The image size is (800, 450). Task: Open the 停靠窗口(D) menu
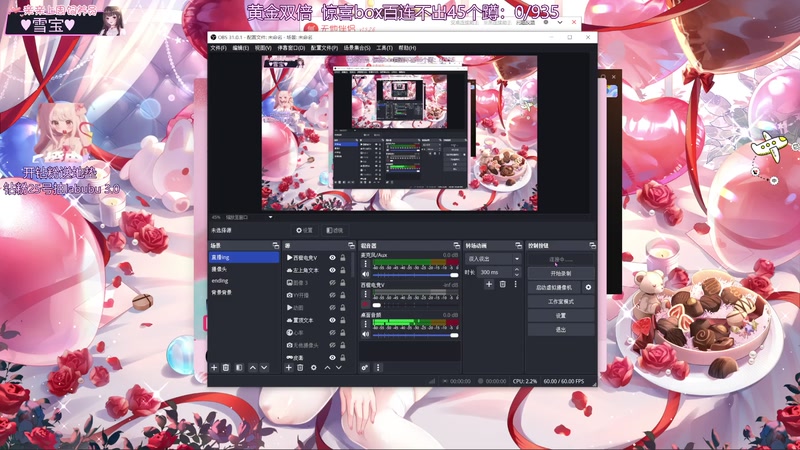point(291,48)
